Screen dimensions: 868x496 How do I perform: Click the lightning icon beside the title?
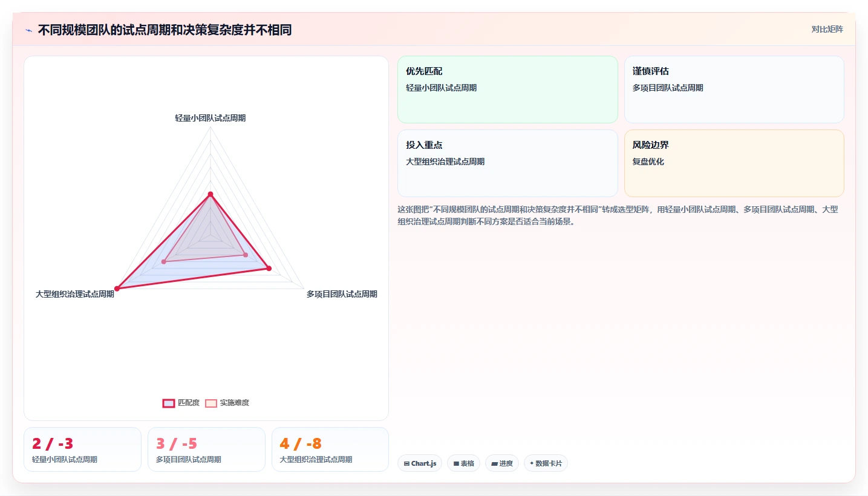[29, 30]
